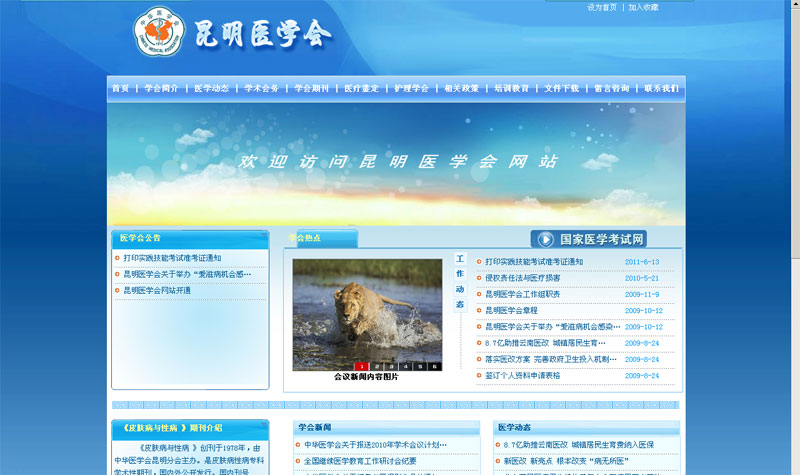Open 首页 in the navigation bar

[121, 88]
